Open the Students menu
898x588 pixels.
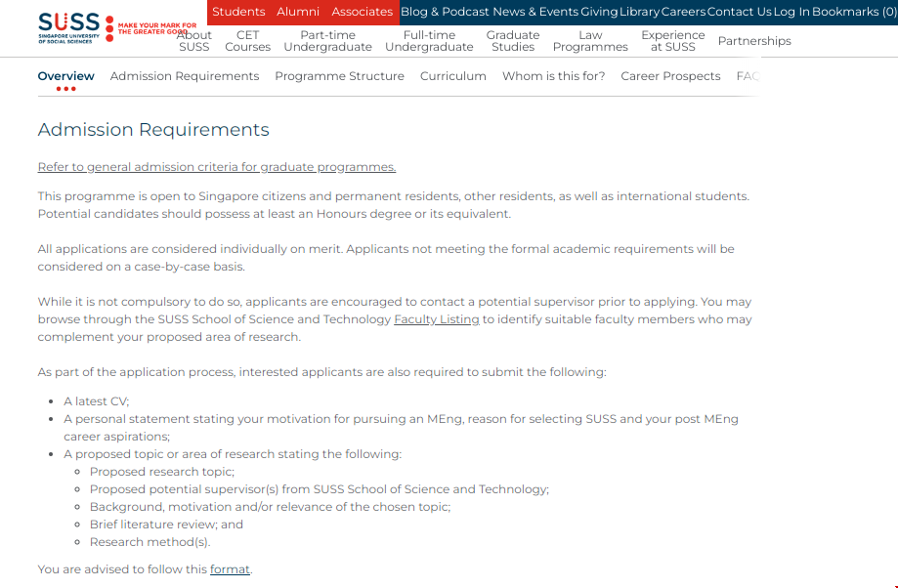click(238, 12)
